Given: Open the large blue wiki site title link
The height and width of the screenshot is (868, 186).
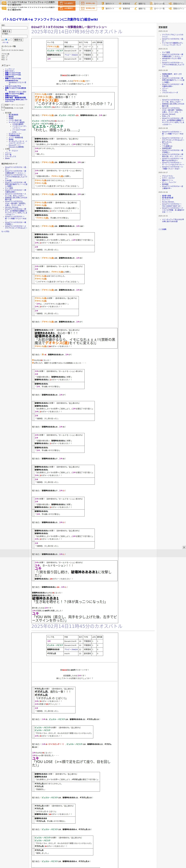Looking at the screenshot, I should click(x=50, y=20).
